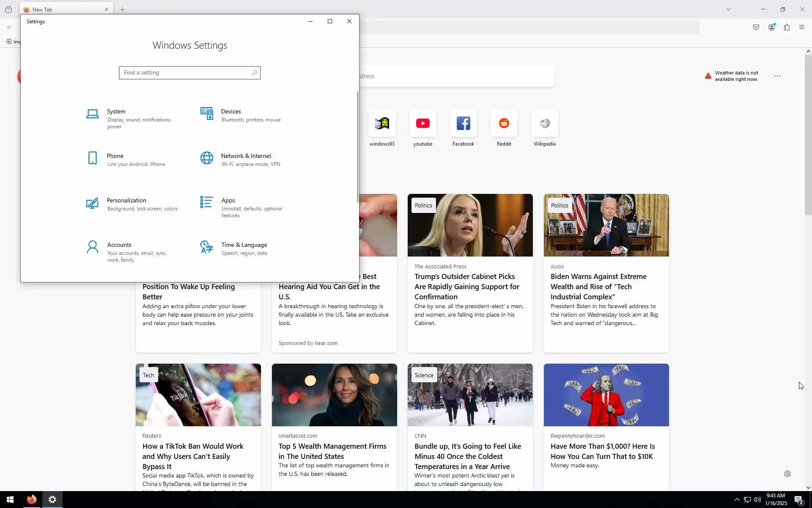Open Devices settings category
This screenshot has width=812, height=508.
[230, 112]
